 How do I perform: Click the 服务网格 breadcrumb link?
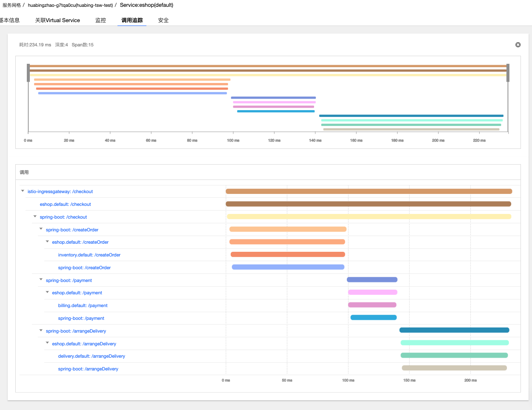pos(11,5)
